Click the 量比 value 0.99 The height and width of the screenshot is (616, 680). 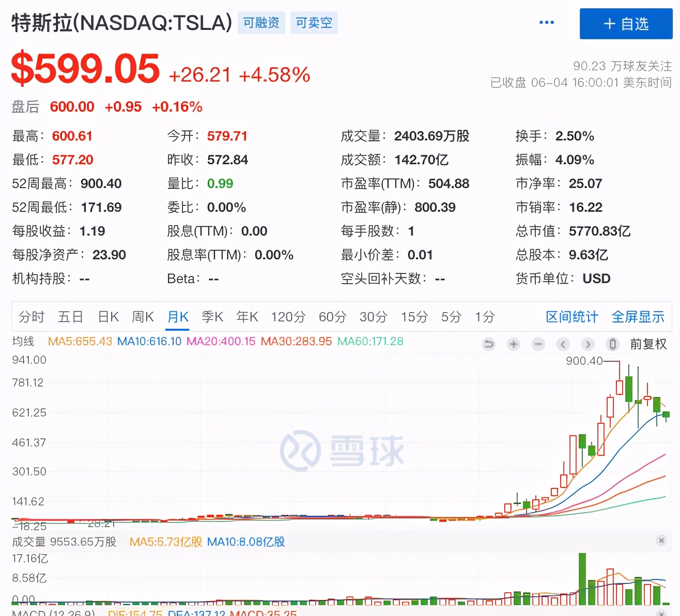[220, 183]
